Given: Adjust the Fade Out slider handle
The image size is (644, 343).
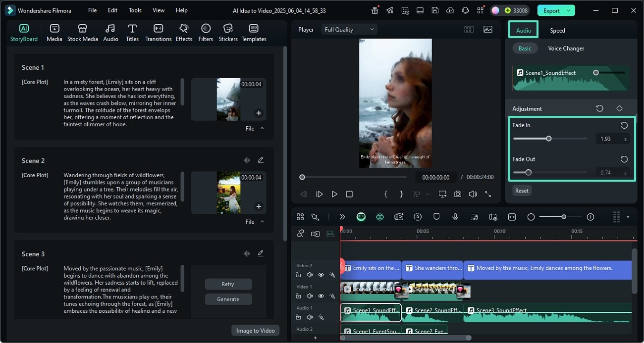Looking at the screenshot, I should click(x=528, y=173).
